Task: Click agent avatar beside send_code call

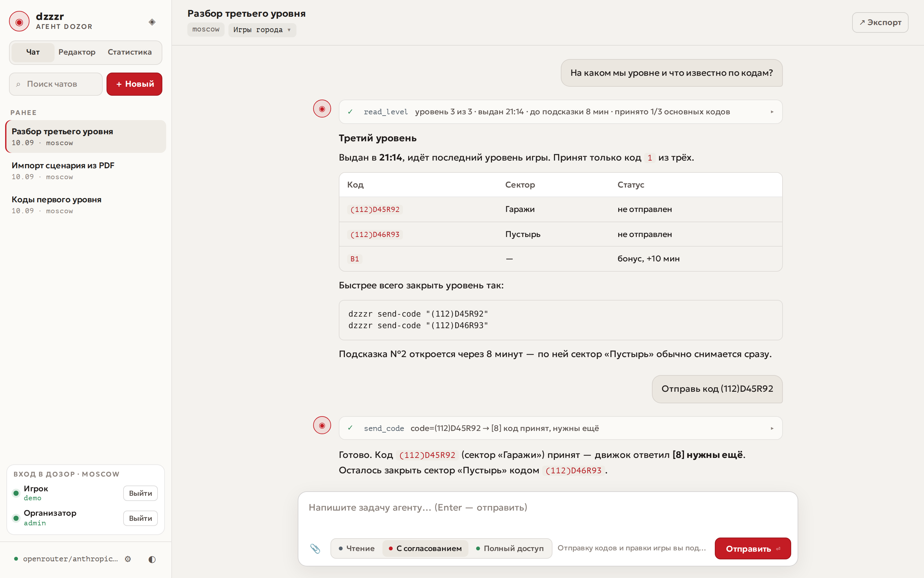Action: click(322, 425)
